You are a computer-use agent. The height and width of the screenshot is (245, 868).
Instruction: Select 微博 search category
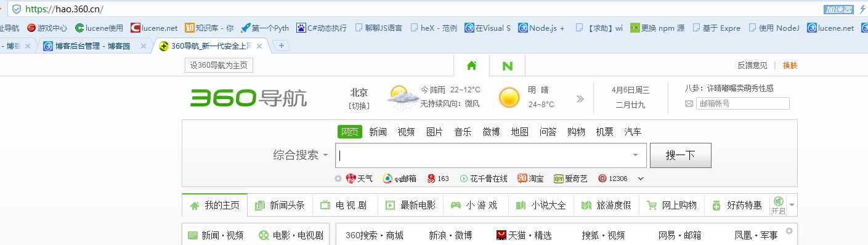pos(491,132)
